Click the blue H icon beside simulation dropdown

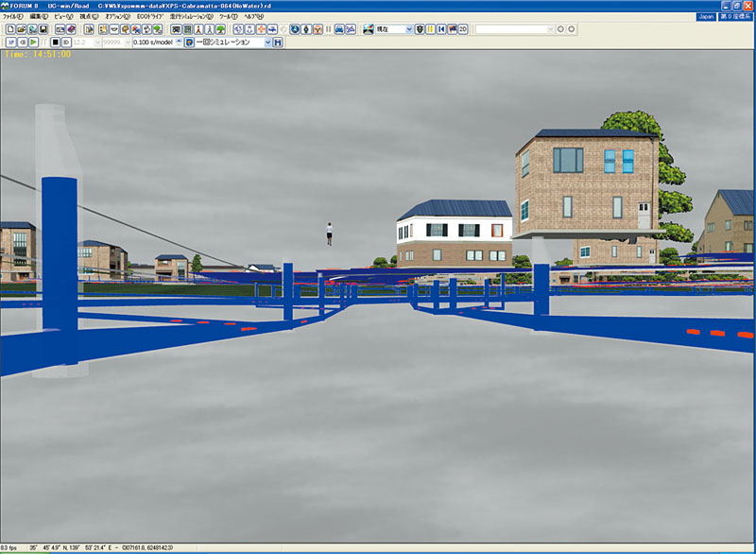tap(278, 43)
